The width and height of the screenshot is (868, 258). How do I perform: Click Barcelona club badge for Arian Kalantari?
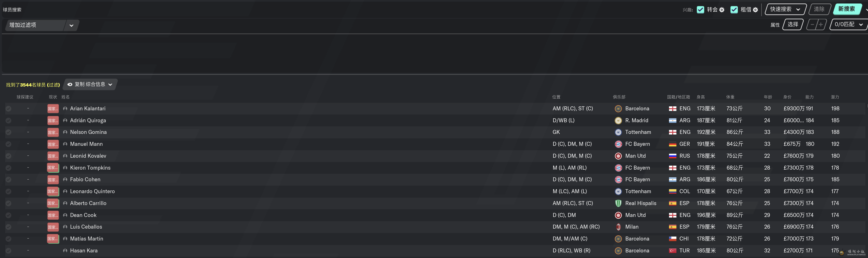pyautogui.click(x=618, y=109)
